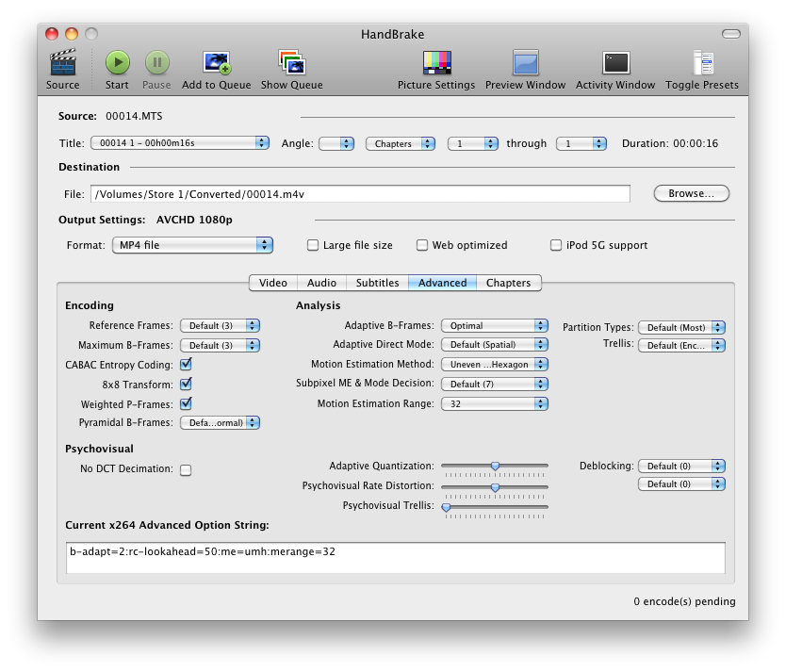Click the Browse... button
Screen dimensions: 786x672
pyautogui.click(x=691, y=193)
